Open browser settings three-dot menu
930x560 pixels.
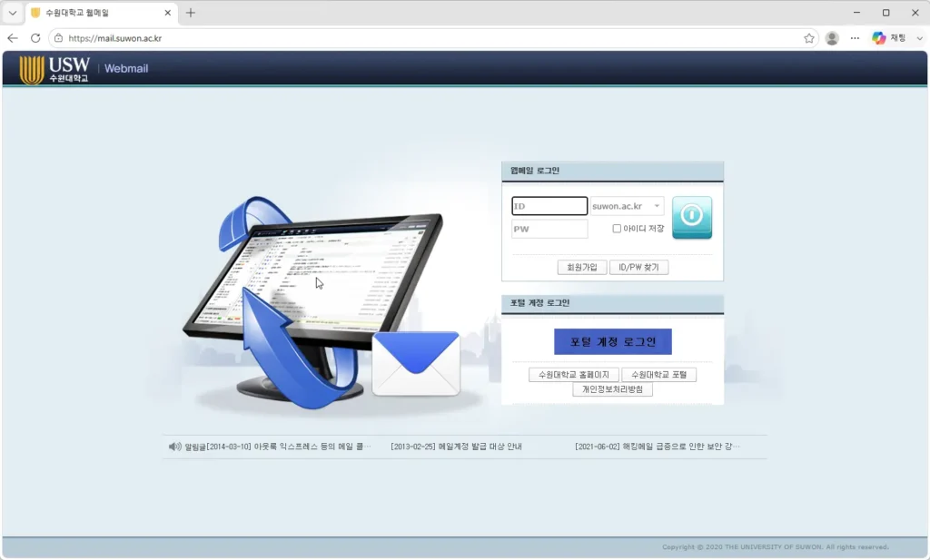tap(855, 38)
